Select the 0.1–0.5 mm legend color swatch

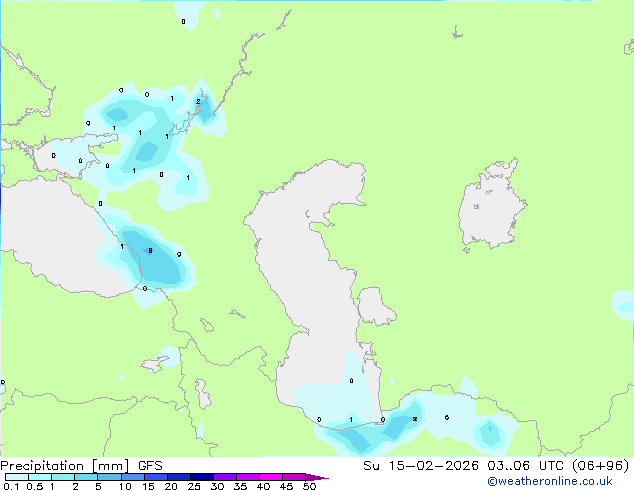(x=17, y=477)
